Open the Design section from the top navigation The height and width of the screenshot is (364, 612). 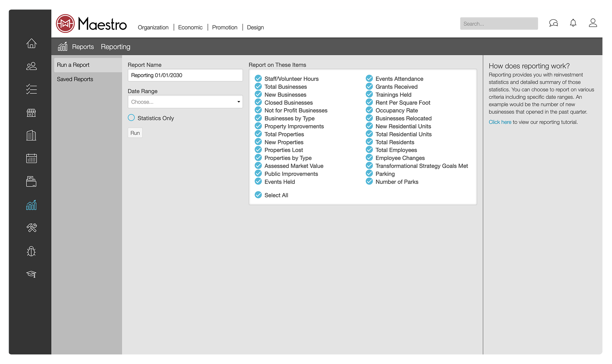click(x=255, y=27)
